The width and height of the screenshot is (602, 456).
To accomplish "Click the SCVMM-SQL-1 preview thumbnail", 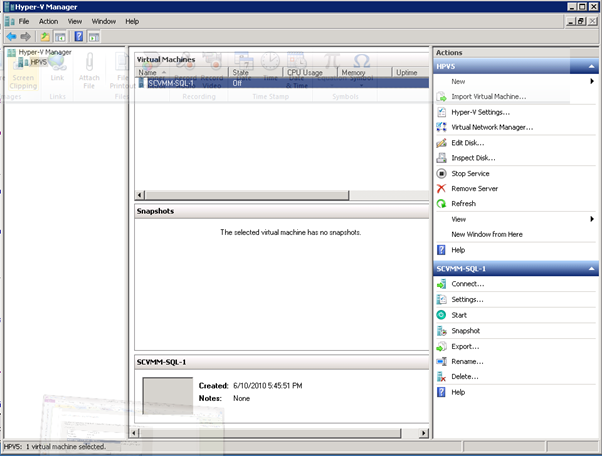I will (x=168, y=395).
